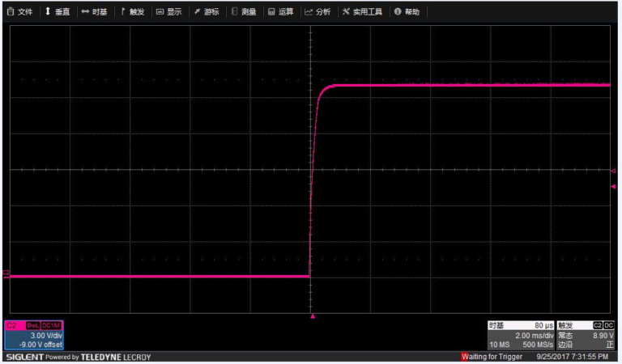622x364 pixels.
Task: Open the 运算 (Math) menu
Action: pyautogui.click(x=281, y=12)
